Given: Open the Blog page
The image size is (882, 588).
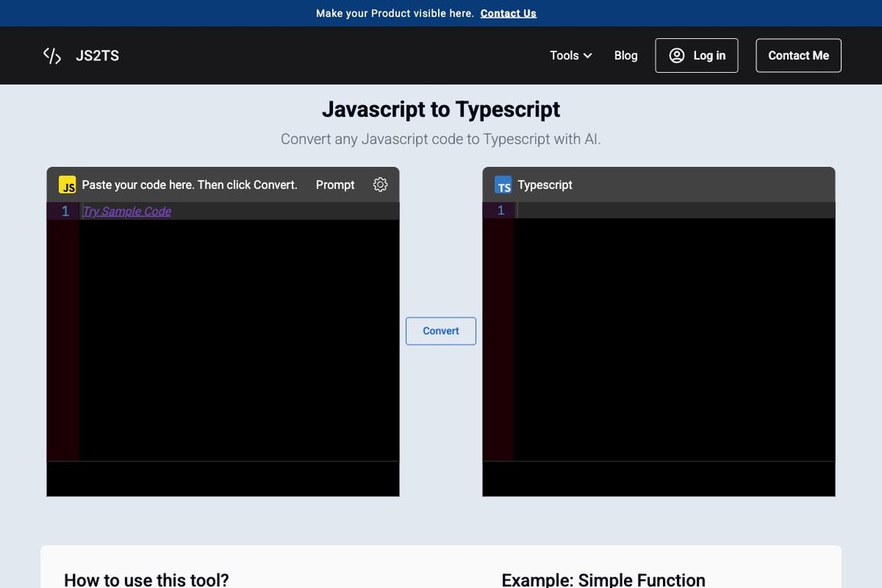Looking at the screenshot, I should tap(626, 56).
